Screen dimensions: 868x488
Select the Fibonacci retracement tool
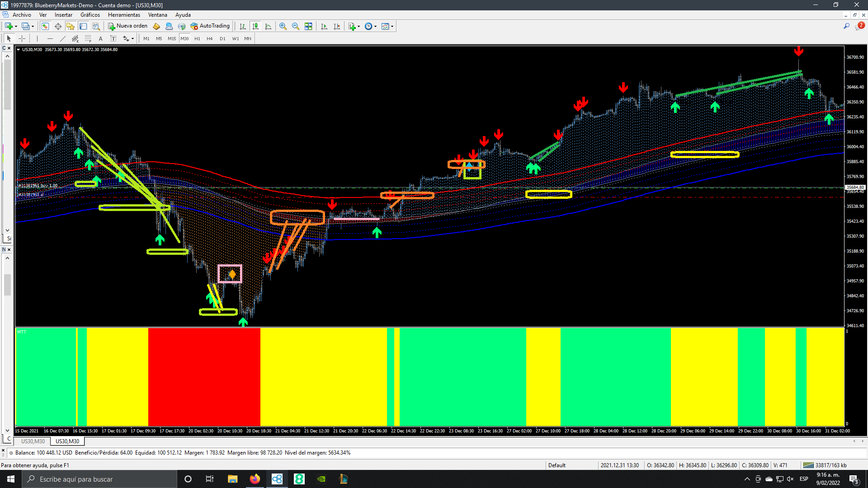pos(88,39)
